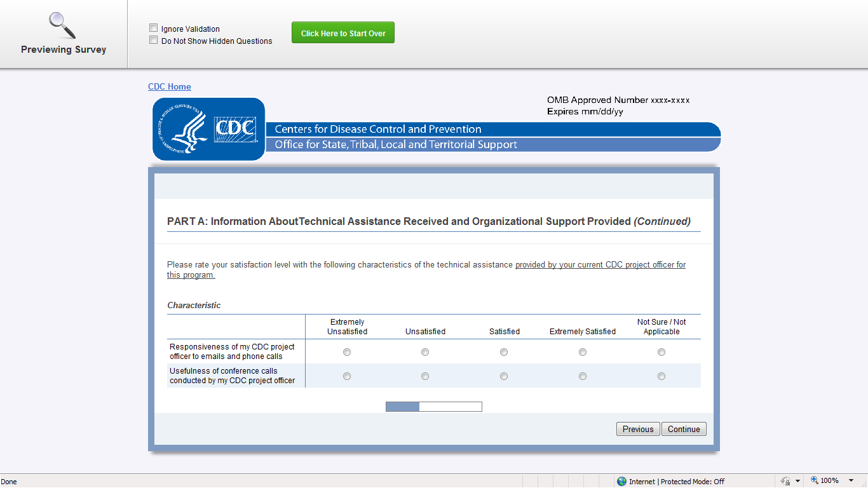Click the privacy lock icon in status bar
Viewport: 868px width, 488px height.
785,482
